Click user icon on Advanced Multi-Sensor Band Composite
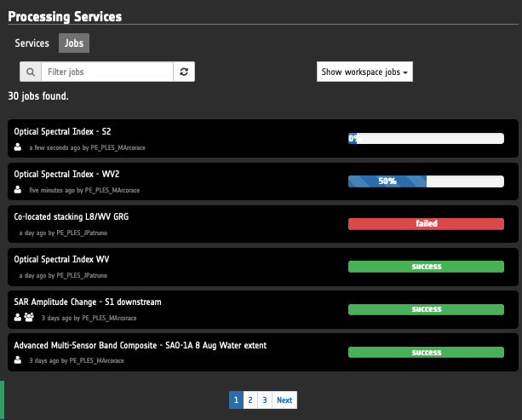The height and width of the screenshot is (420, 522). tap(18, 360)
